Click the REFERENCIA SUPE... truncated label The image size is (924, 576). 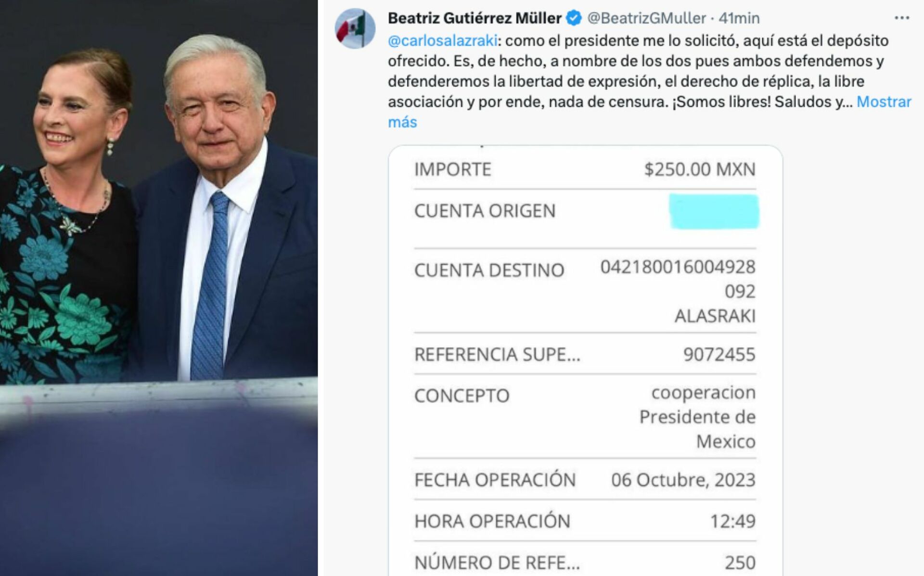click(x=497, y=355)
